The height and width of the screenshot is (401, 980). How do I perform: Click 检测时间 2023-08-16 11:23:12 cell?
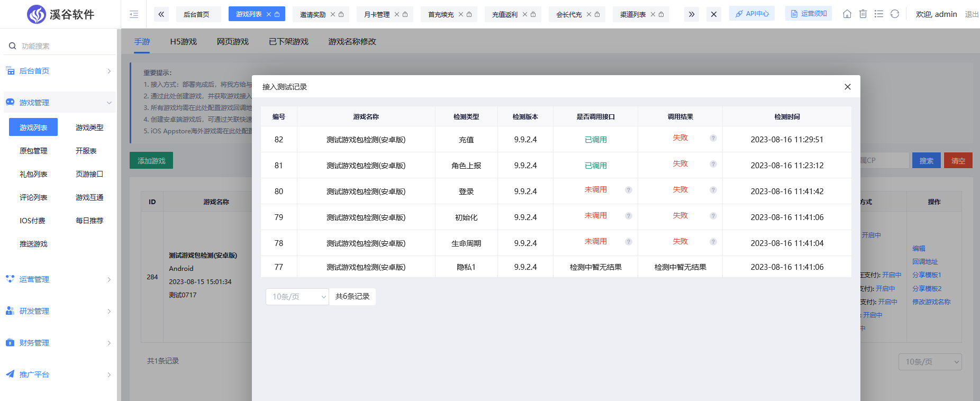(x=787, y=166)
